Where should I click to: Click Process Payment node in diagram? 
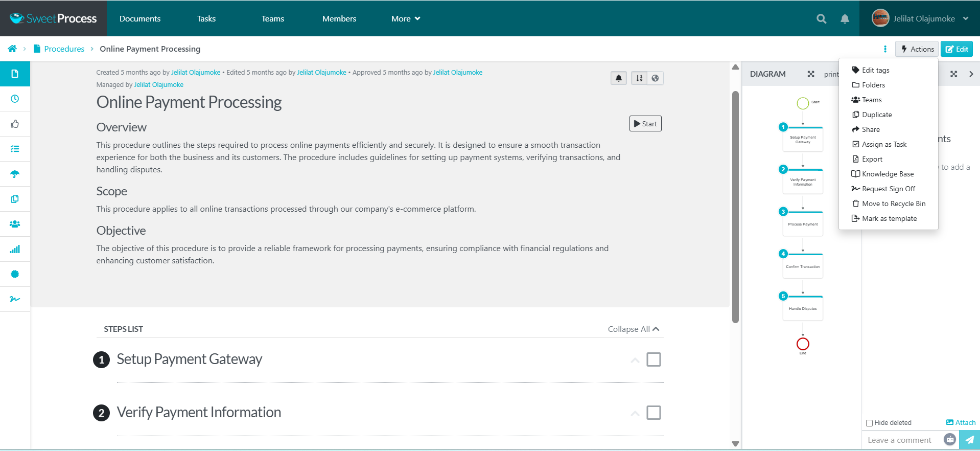pyautogui.click(x=803, y=224)
